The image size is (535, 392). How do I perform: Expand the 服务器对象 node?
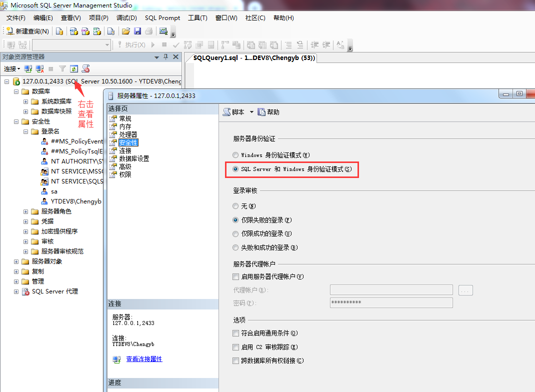pos(16,261)
